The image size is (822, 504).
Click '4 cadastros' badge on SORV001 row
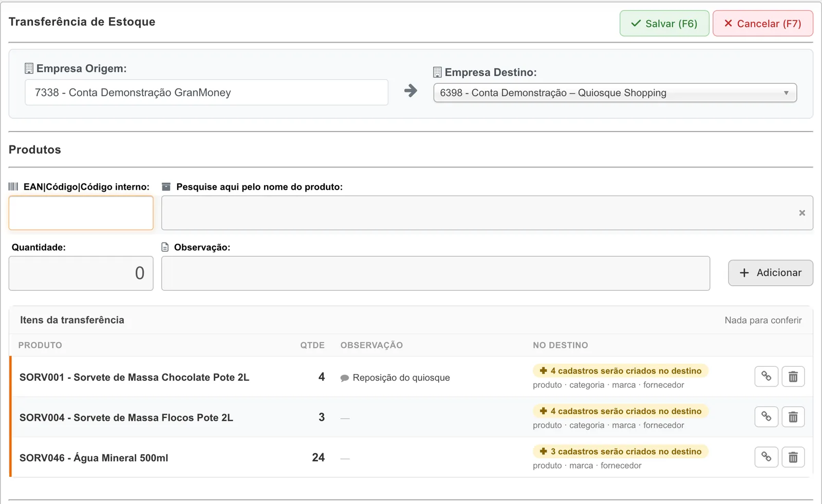pos(621,371)
